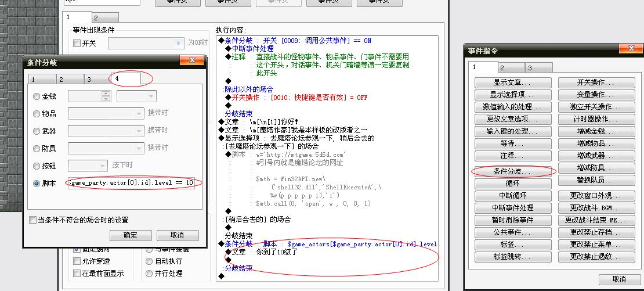Tick the 开关 condition checkbox
The image size is (644, 291).
(77, 43)
